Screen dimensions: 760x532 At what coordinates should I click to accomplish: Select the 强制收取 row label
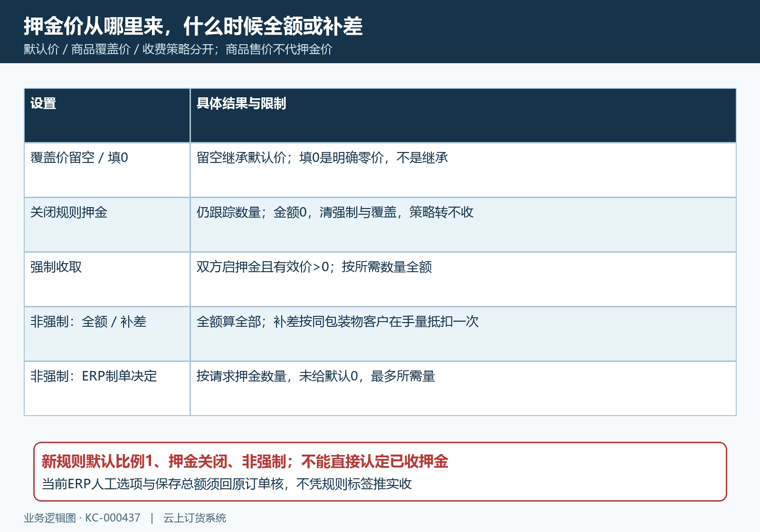click(56, 267)
